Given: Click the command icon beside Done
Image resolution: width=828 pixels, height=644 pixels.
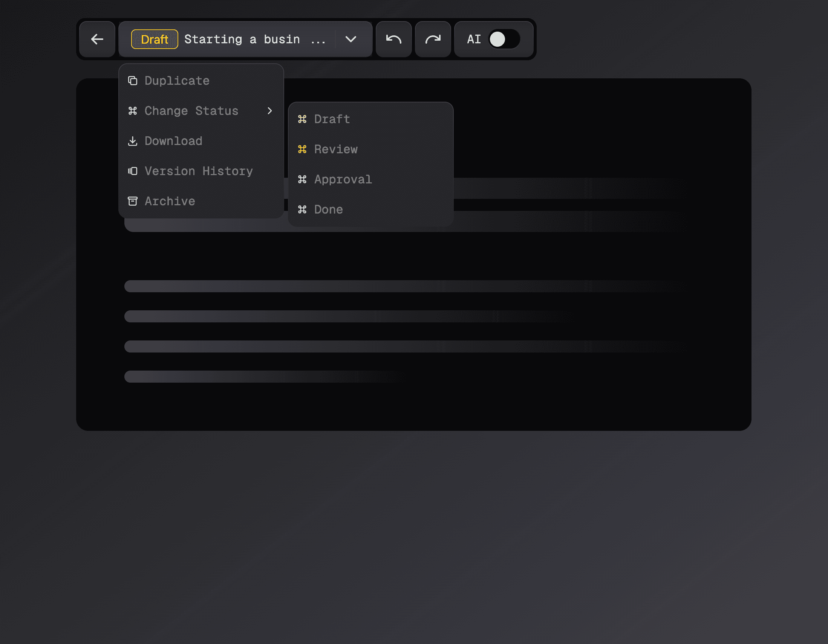Looking at the screenshot, I should pos(302,209).
